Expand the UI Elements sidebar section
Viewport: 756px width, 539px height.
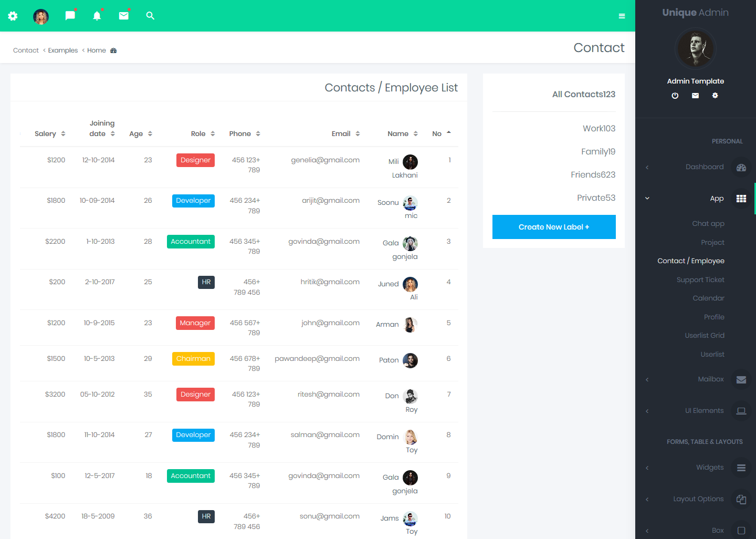click(647, 410)
